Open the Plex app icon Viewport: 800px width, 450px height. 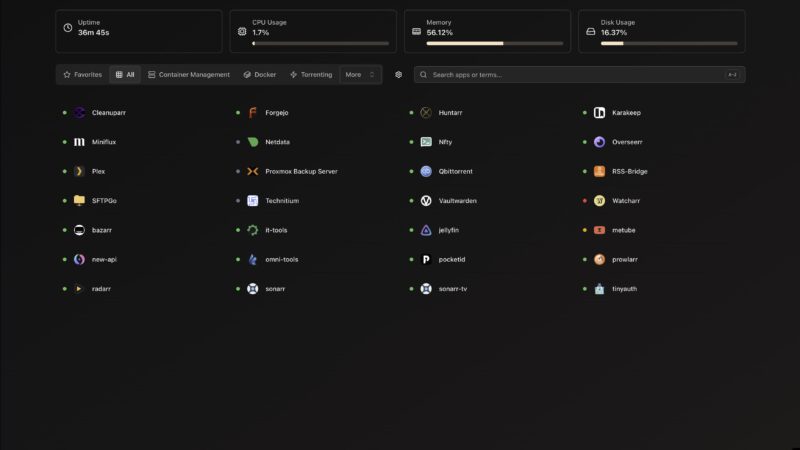click(x=79, y=171)
